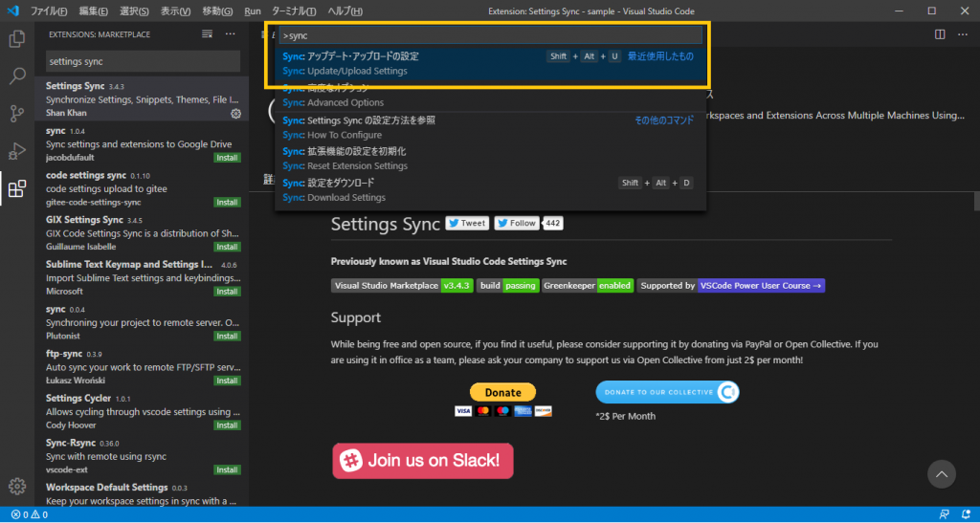
Task: Install the code settings sync extension
Action: (x=227, y=202)
